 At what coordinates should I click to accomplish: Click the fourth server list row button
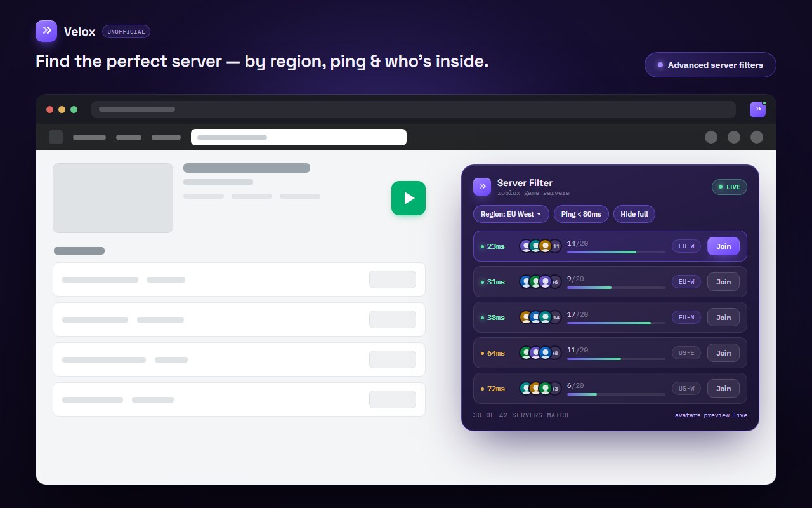[x=393, y=399]
